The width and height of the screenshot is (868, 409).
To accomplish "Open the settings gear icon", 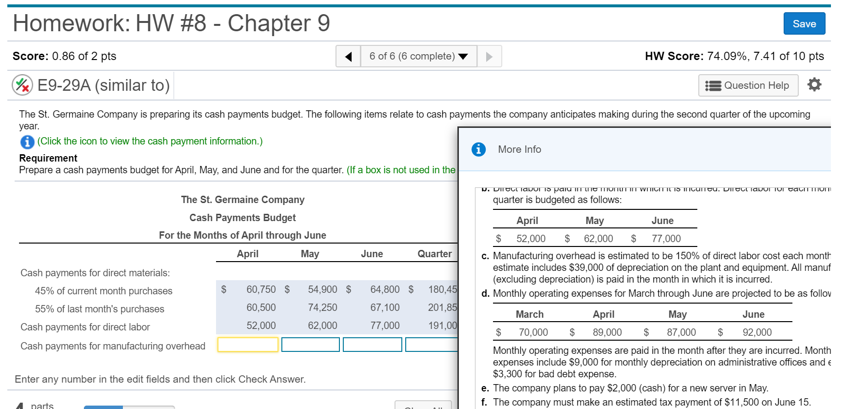I will [x=814, y=85].
